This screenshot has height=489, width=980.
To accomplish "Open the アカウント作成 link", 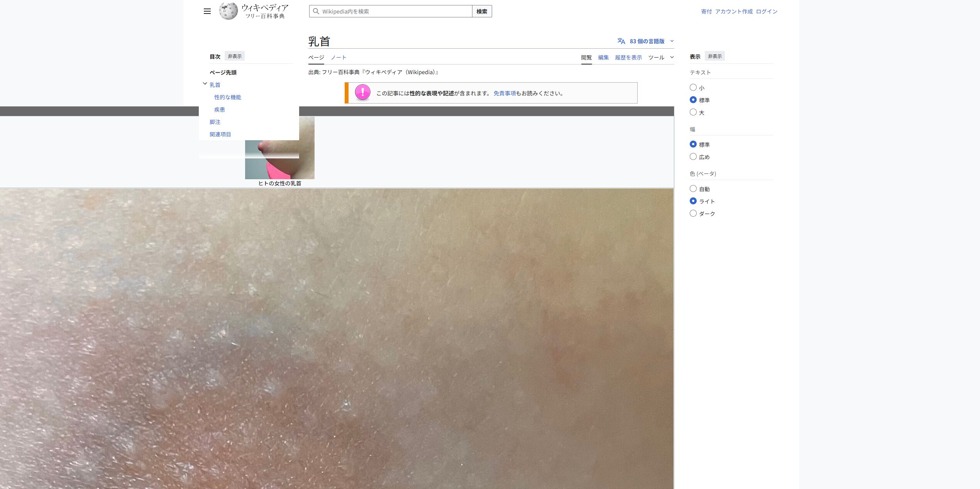I will (734, 12).
